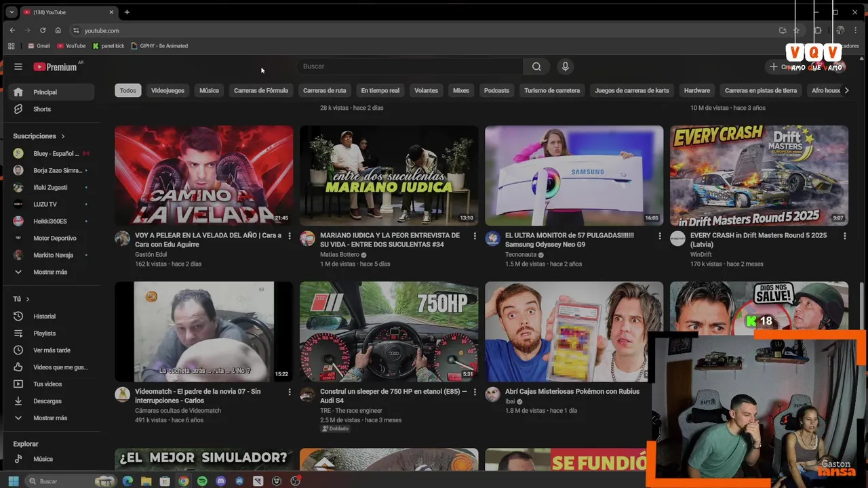Image resolution: width=868 pixels, height=488 pixels.
Task: Open Descargas in sidebar
Action: (x=50, y=401)
